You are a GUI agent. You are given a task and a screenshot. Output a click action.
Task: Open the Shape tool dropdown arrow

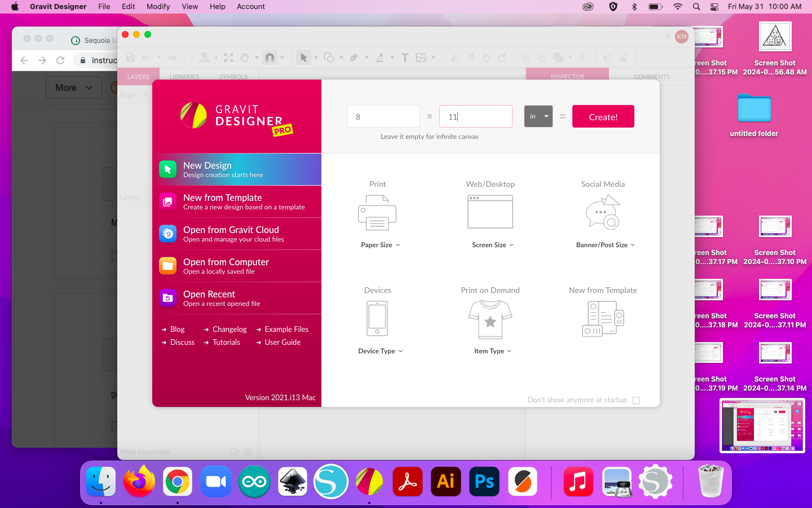coord(341,58)
